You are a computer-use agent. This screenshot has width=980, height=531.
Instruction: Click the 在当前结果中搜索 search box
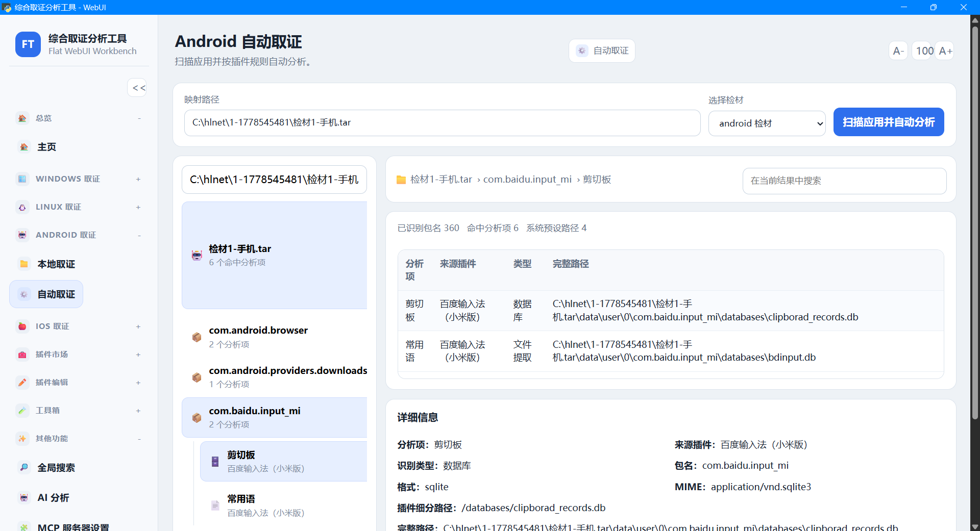pyautogui.click(x=844, y=181)
